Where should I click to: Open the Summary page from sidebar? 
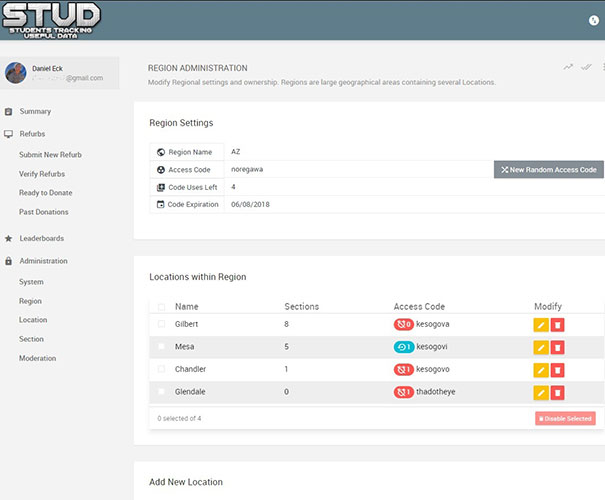(x=35, y=111)
